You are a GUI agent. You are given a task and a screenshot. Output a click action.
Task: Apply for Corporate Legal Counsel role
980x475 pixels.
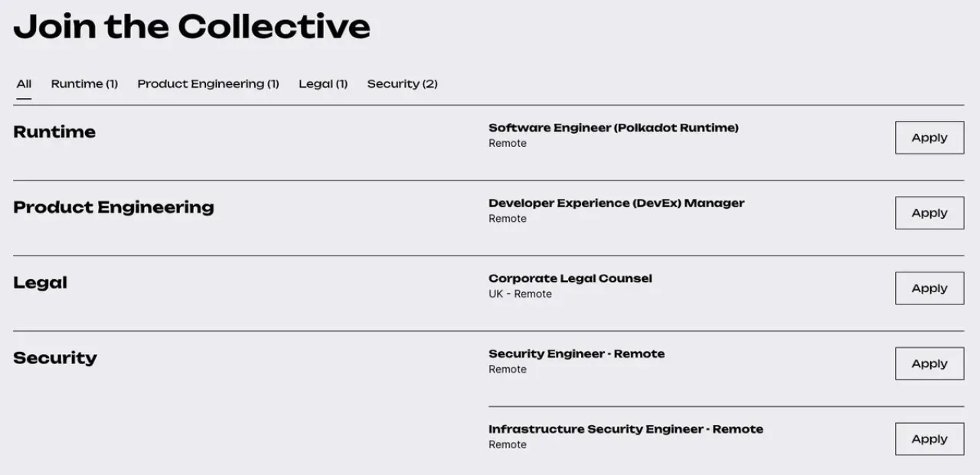pos(929,288)
